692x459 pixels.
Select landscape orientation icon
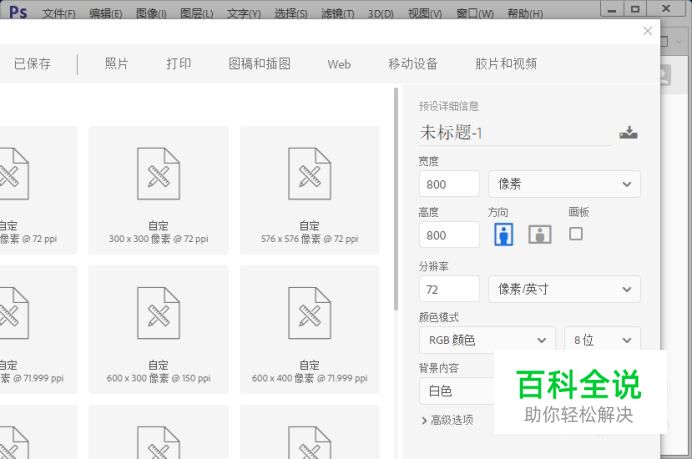540,234
